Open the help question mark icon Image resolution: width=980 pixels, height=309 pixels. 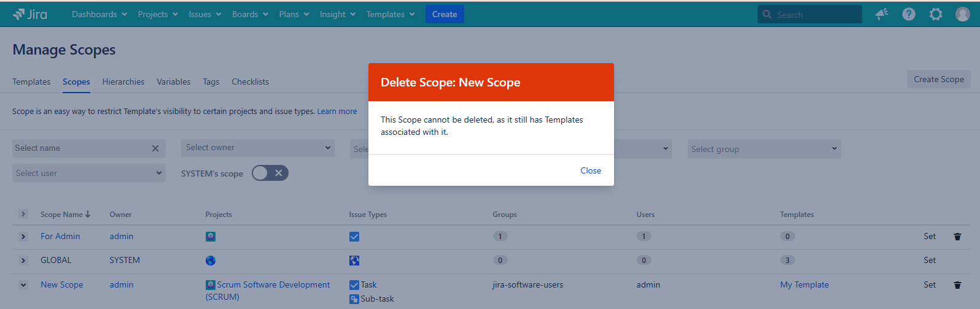909,14
